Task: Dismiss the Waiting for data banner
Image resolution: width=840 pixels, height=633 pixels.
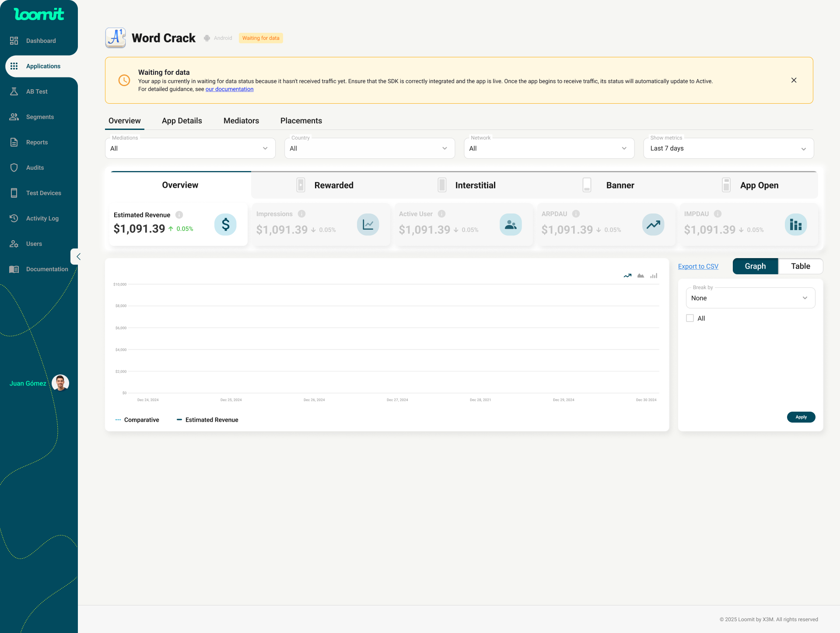Action: click(x=794, y=80)
